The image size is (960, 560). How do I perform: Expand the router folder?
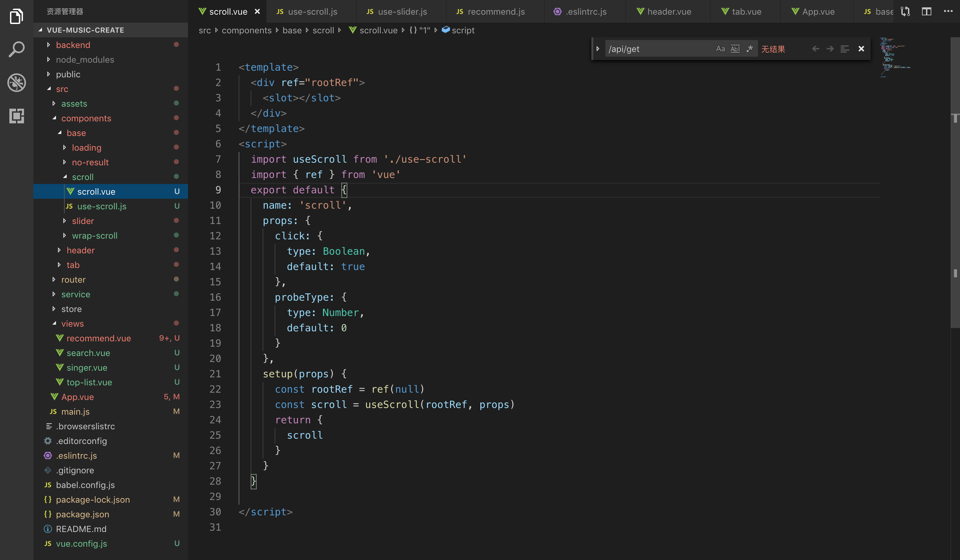tap(110, 280)
